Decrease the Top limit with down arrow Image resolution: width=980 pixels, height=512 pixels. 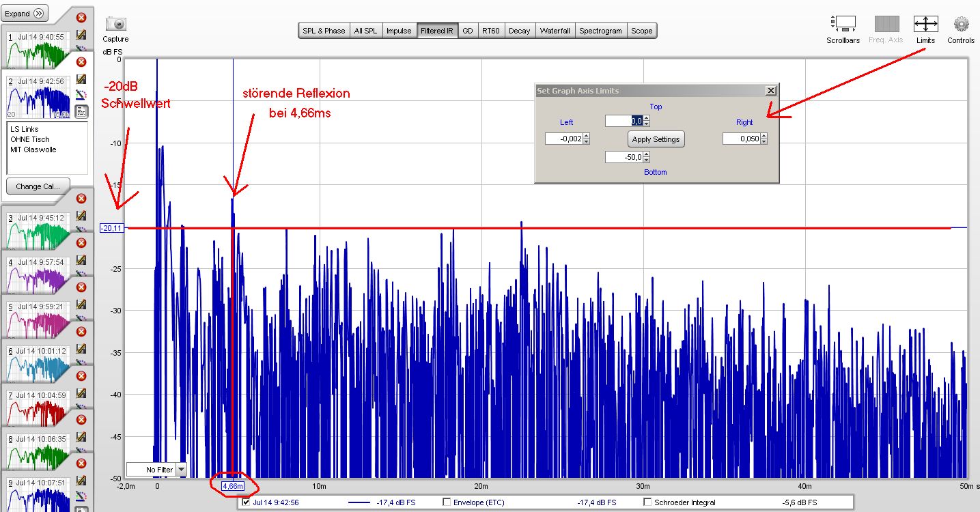coord(647,124)
